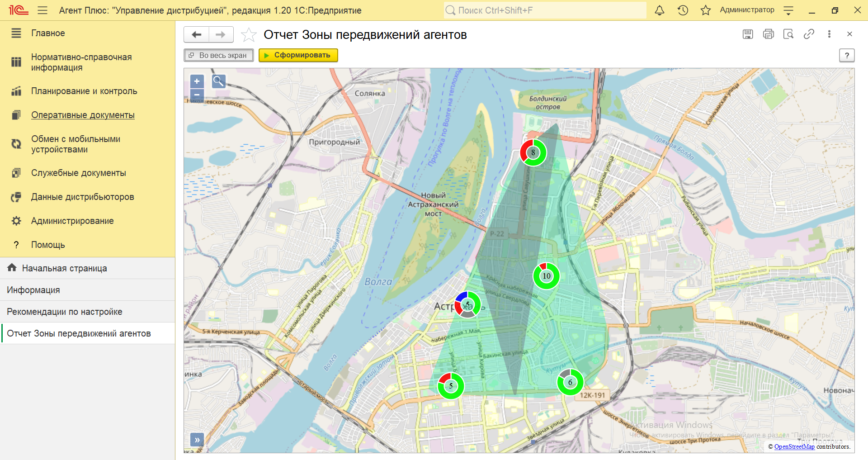This screenshot has height=460, width=868.
Task: Select the cluster marker numbered 8
Action: pyautogui.click(x=533, y=152)
